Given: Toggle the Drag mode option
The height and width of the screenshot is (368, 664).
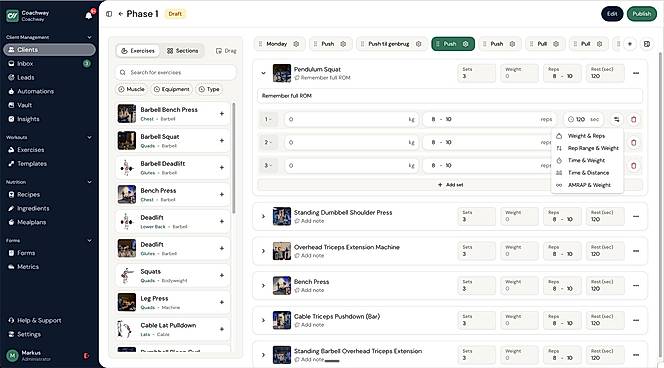Looking at the screenshot, I should point(226,51).
